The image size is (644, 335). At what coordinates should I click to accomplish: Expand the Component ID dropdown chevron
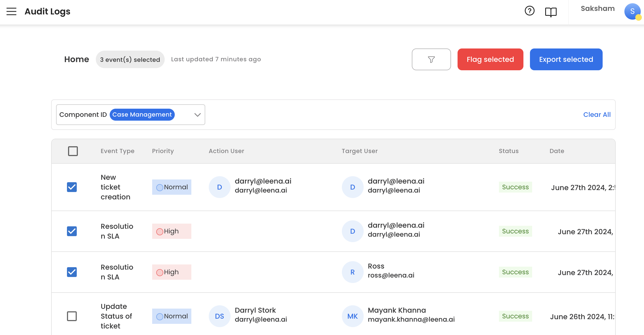tap(198, 115)
